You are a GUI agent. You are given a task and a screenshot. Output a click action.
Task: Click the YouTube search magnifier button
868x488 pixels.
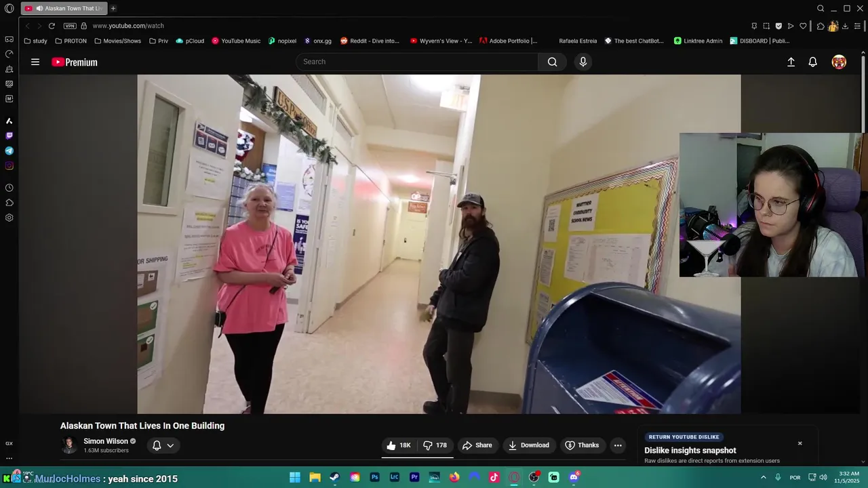(553, 62)
